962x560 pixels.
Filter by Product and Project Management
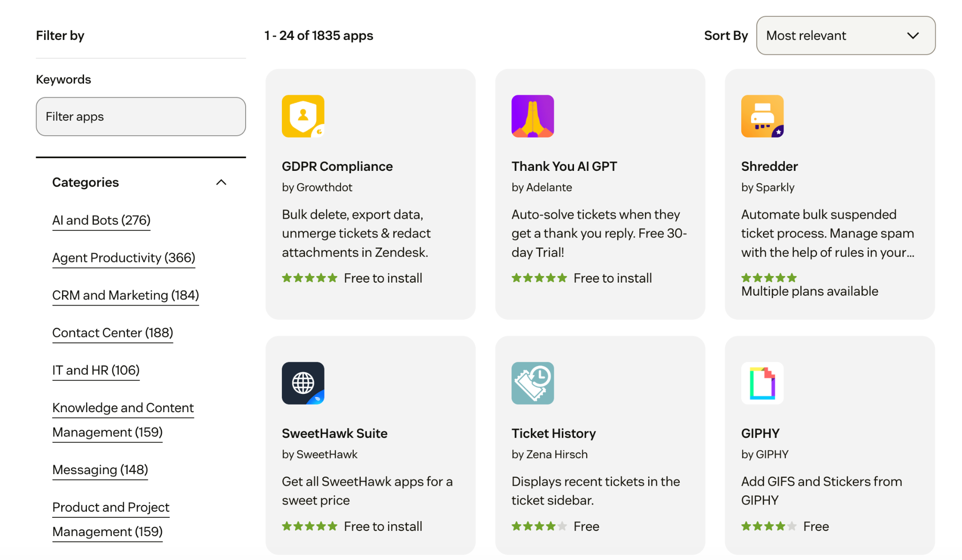pyautogui.click(x=111, y=520)
